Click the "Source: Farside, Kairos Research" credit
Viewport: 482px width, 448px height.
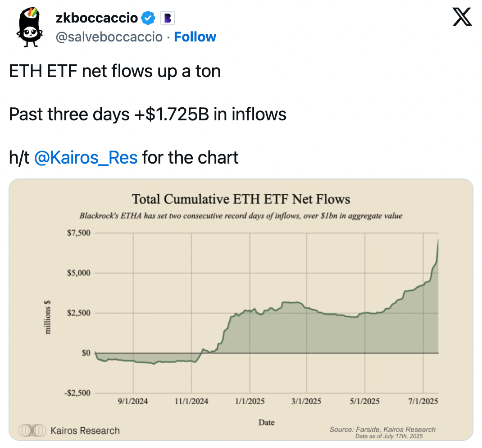point(382,429)
